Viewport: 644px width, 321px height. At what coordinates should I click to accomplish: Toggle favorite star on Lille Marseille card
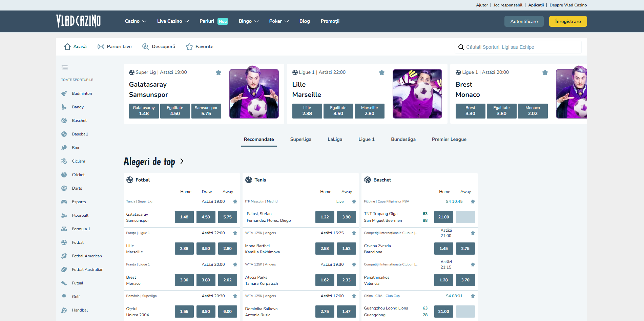pos(382,72)
